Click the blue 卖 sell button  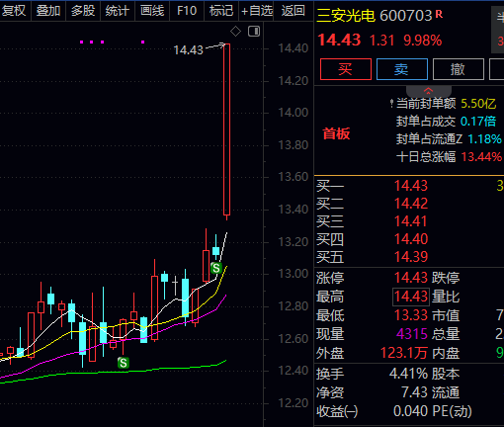pyautogui.click(x=402, y=69)
